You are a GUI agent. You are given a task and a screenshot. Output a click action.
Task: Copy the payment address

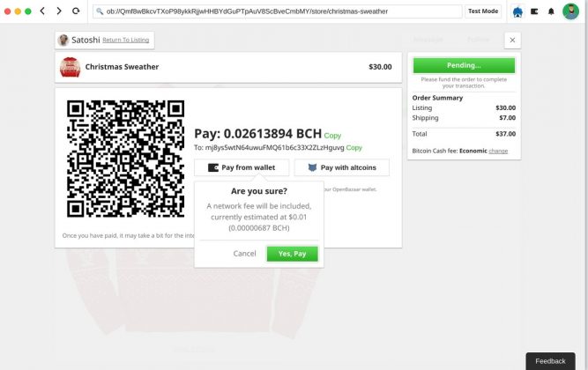tap(354, 148)
